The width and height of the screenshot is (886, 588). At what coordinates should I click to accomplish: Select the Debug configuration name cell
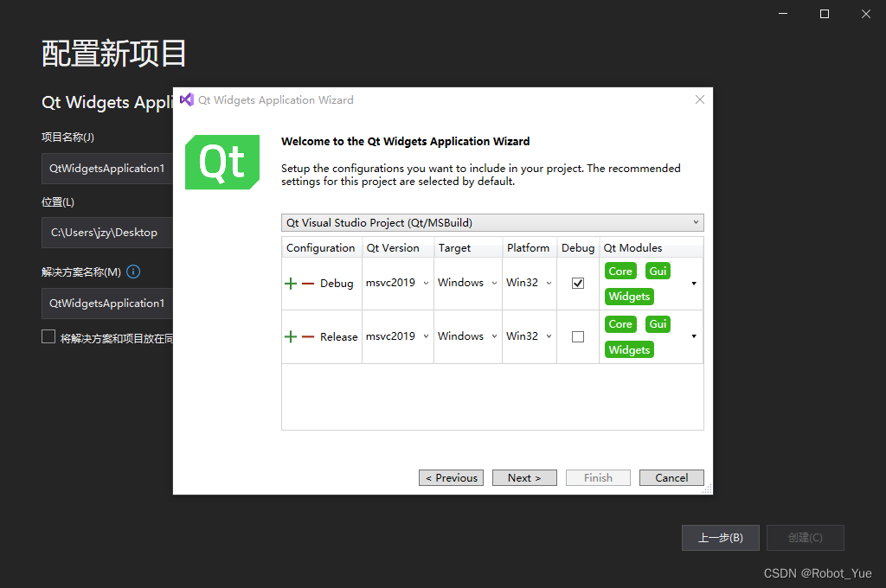point(337,284)
